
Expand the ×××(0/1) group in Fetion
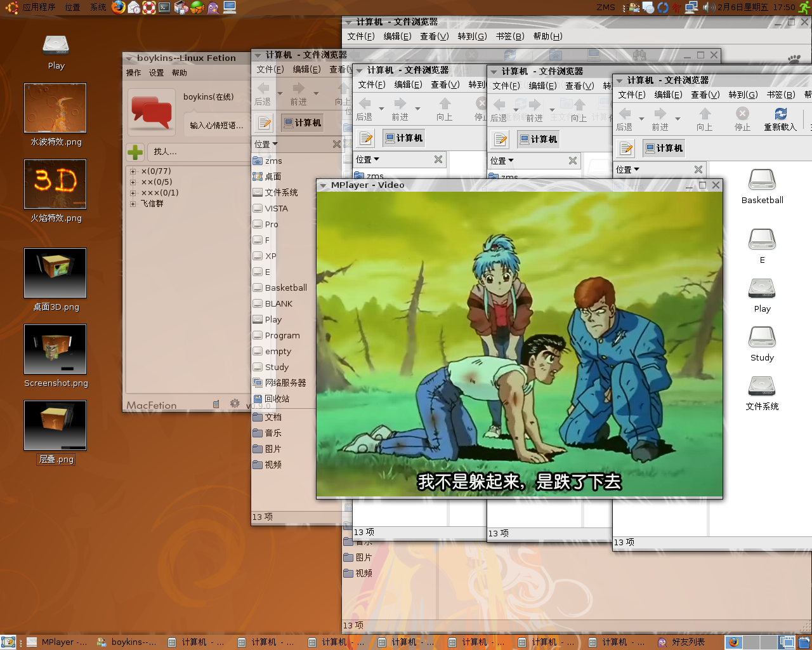pos(133,193)
